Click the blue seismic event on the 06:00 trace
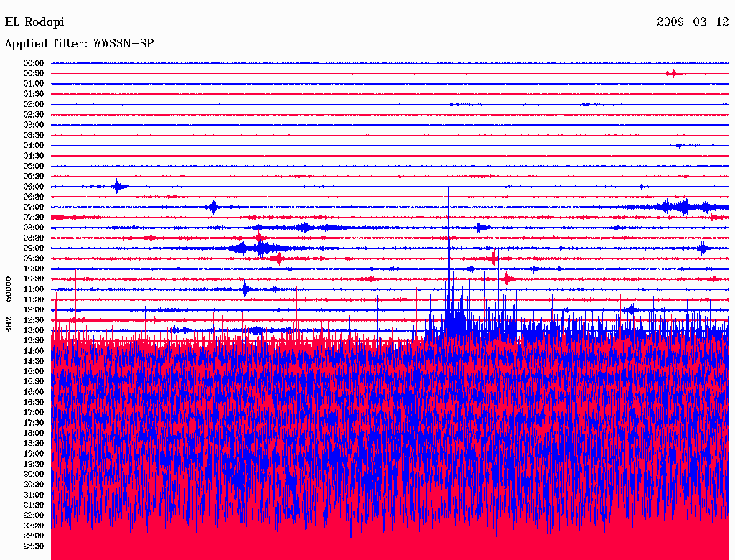Viewport: 735px width, 560px height. (x=118, y=187)
